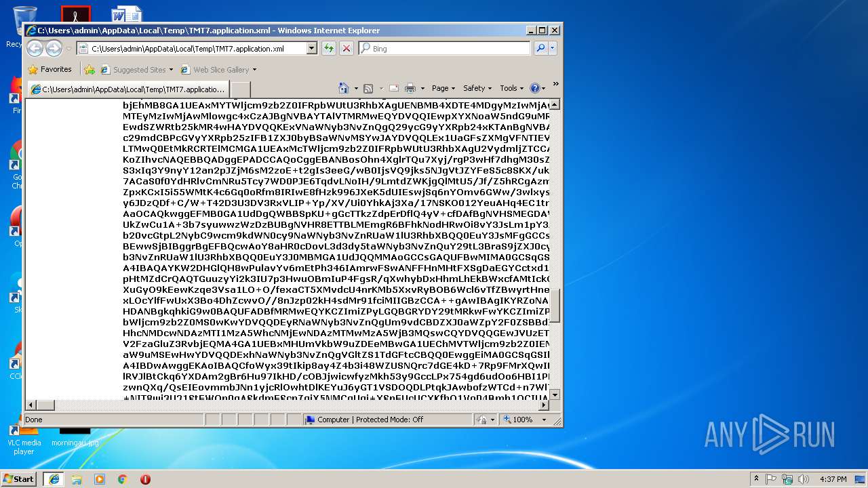This screenshot has height=488, width=868.
Task: Add page to Favorites bar star icon
Action: [x=89, y=69]
